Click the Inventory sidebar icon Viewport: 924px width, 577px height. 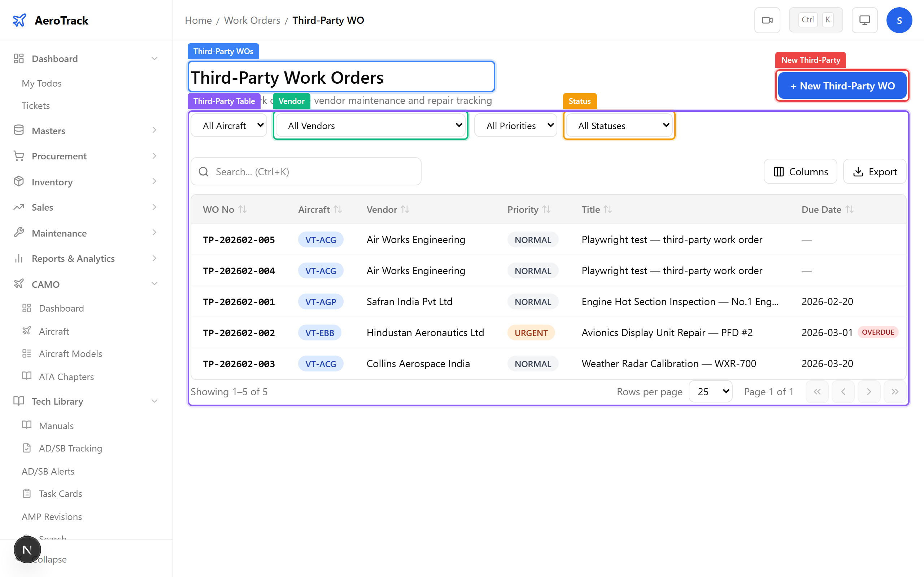(19, 182)
